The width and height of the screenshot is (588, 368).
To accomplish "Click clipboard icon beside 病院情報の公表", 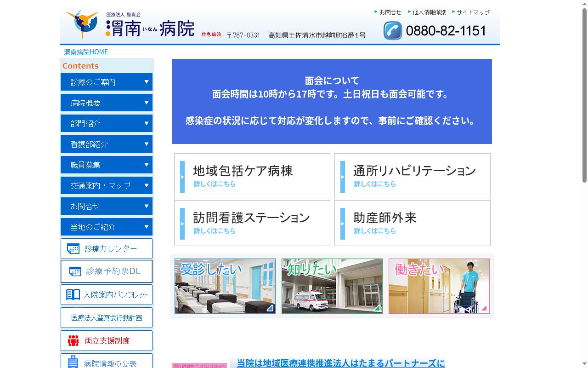I will [x=73, y=362].
